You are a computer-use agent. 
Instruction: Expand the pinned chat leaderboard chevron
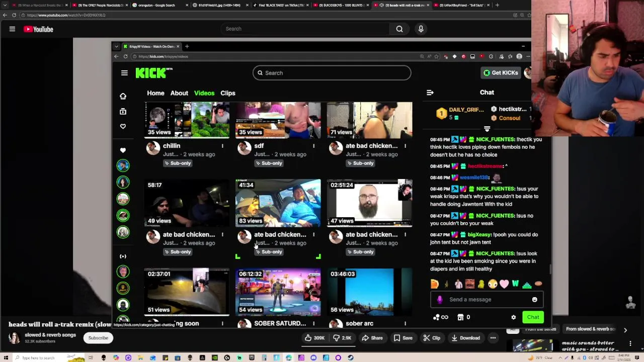click(487, 129)
